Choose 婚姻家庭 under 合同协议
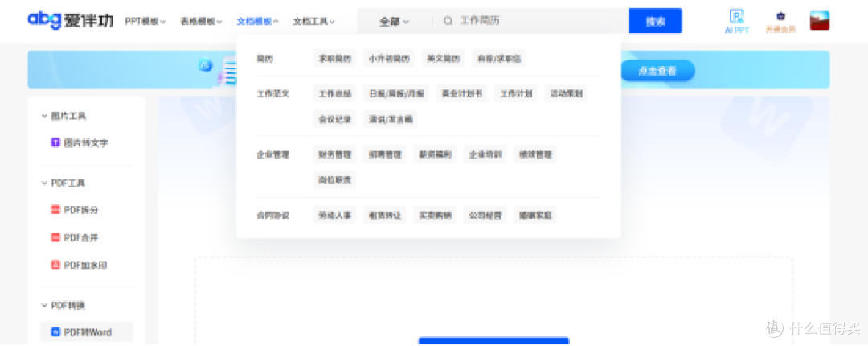Viewport: 868px width, 346px height. pyautogui.click(x=535, y=215)
